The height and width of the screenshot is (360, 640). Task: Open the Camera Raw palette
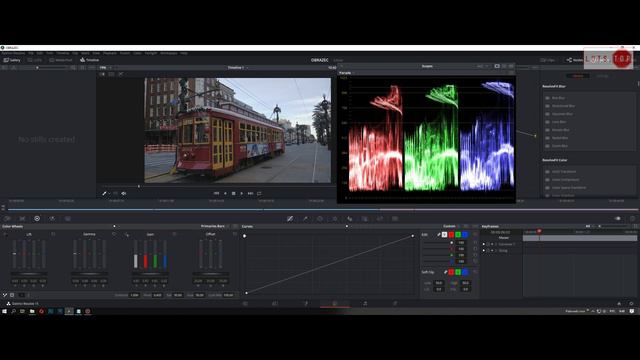coord(7,219)
